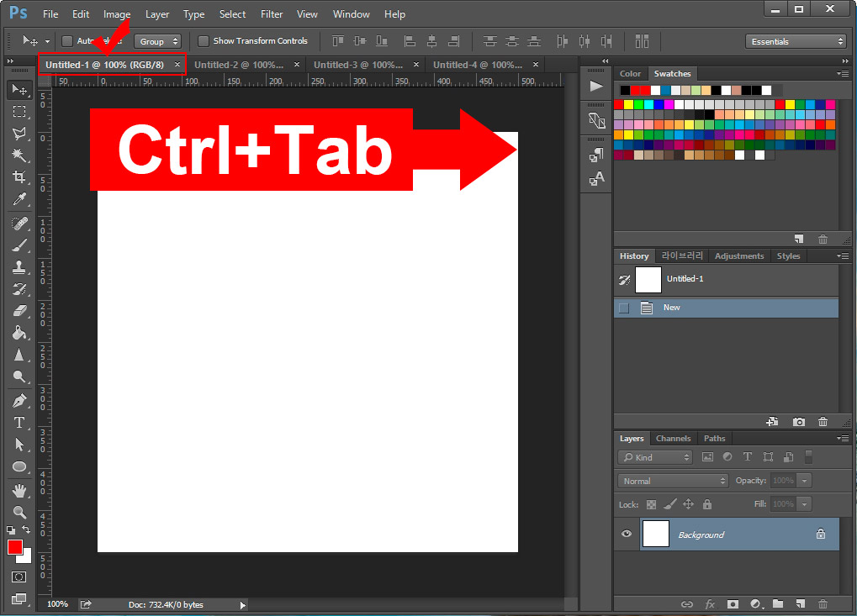Toggle lock all padlock icon
The height and width of the screenshot is (616, 857).
coord(707,504)
